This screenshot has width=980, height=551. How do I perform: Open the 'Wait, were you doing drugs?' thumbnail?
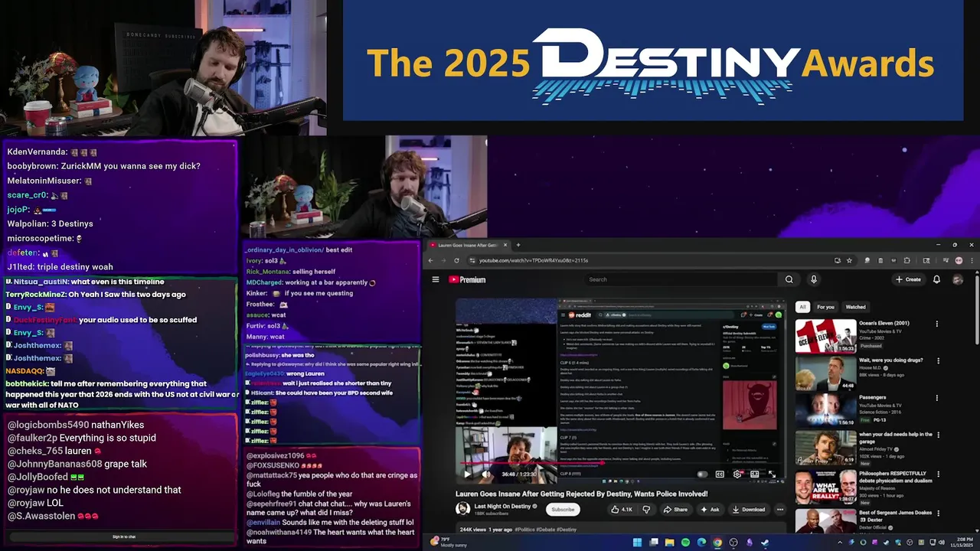point(825,373)
